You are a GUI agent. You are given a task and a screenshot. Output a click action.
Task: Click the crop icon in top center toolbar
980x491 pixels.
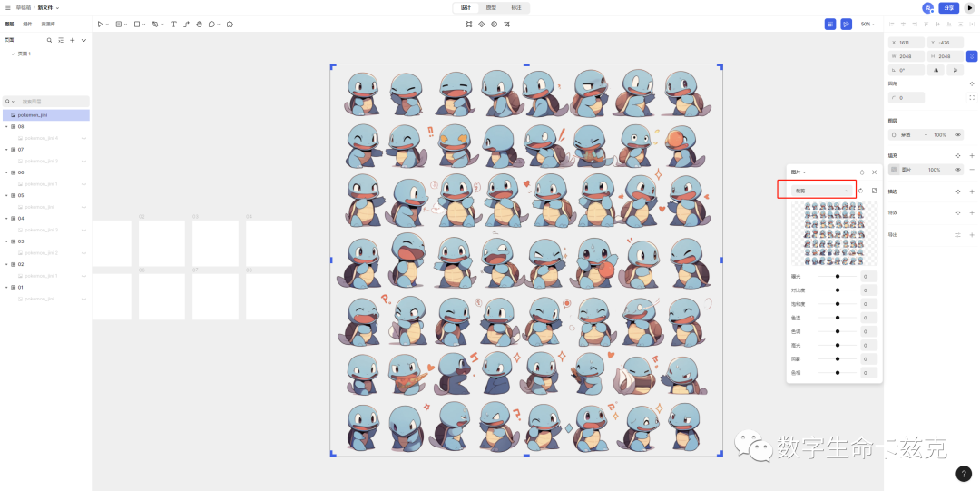click(x=507, y=24)
